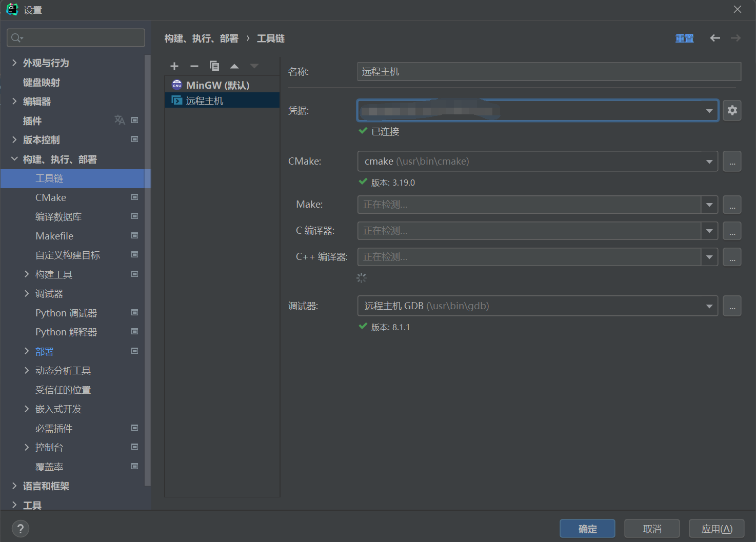Copy the selected toolchain
The image size is (756, 542).
[214, 66]
